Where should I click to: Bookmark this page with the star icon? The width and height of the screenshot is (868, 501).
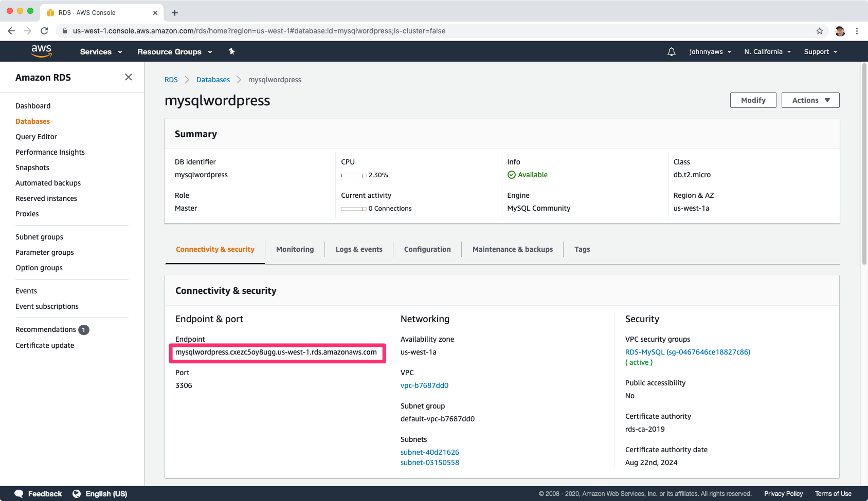[820, 31]
